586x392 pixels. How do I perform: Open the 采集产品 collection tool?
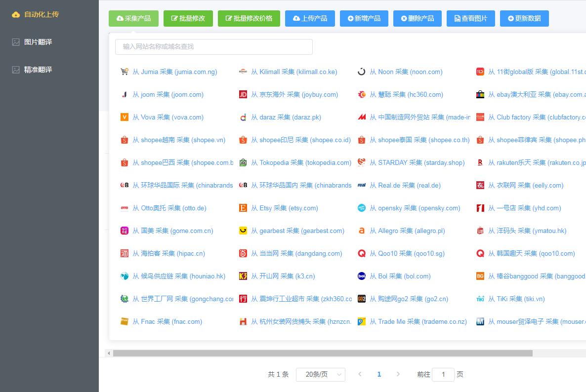point(133,18)
